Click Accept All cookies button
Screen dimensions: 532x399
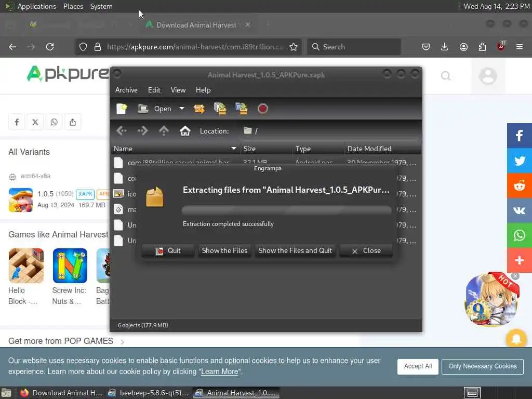click(418, 366)
